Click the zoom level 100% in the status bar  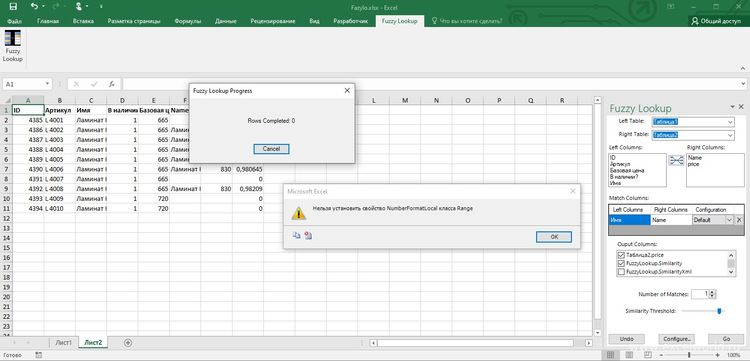click(x=733, y=355)
